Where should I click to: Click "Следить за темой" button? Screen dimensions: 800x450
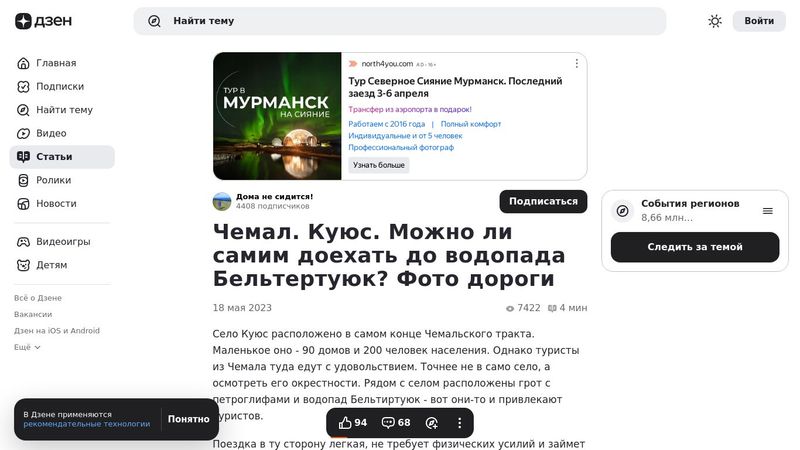point(694,247)
